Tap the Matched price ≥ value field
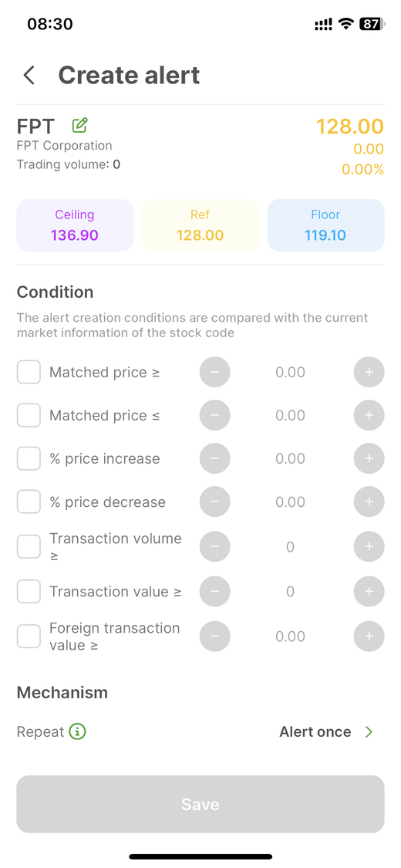This screenshot has height=868, width=401. (x=291, y=372)
